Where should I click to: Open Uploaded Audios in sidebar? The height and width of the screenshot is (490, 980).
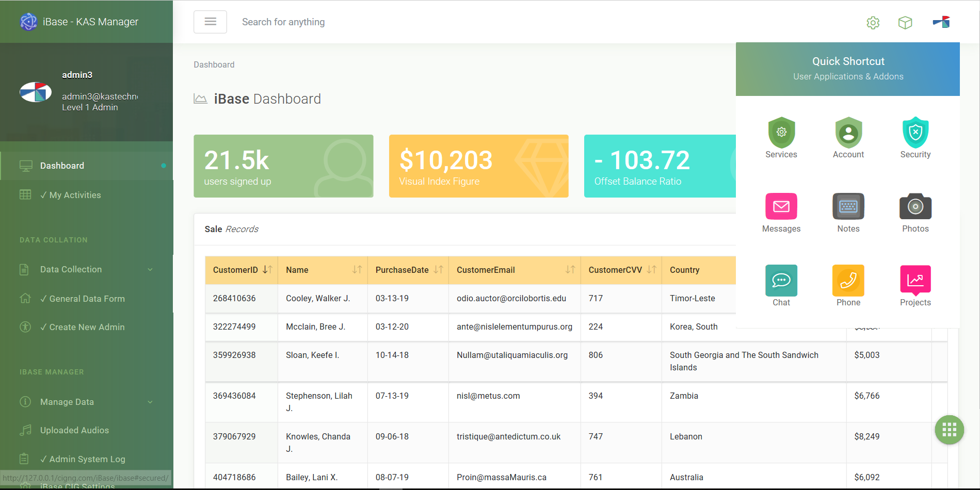point(74,430)
